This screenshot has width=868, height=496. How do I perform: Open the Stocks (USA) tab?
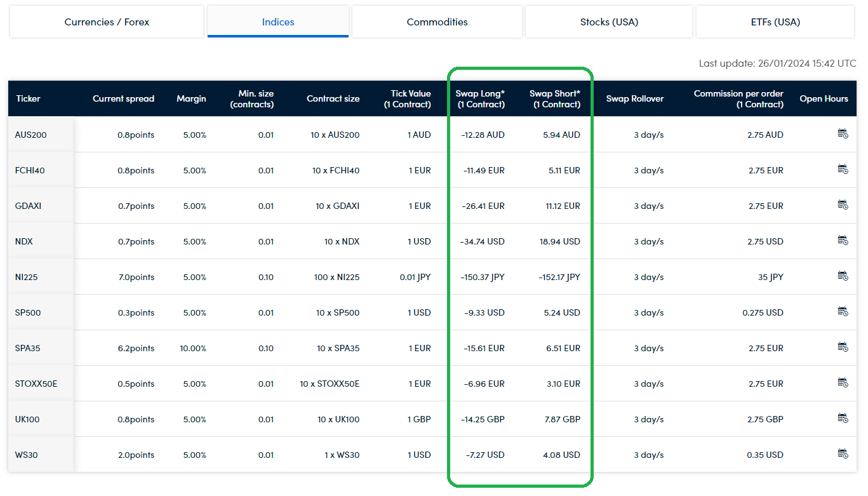609,22
